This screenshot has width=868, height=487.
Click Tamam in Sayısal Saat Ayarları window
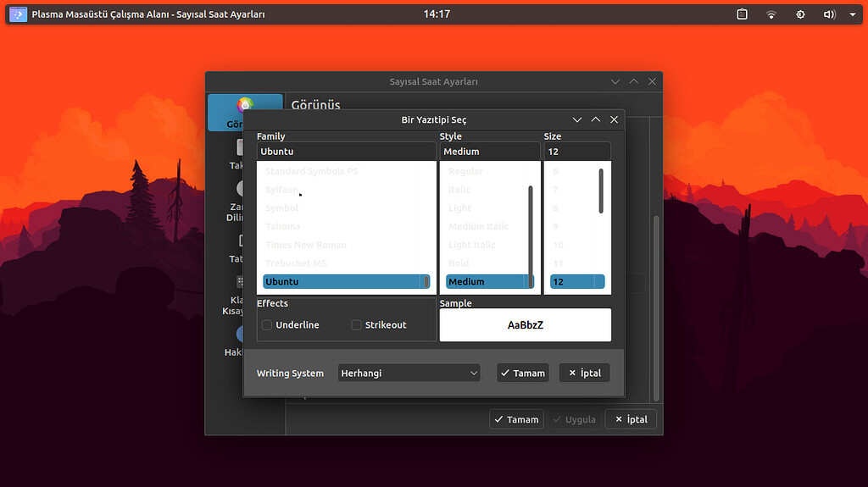tap(516, 419)
